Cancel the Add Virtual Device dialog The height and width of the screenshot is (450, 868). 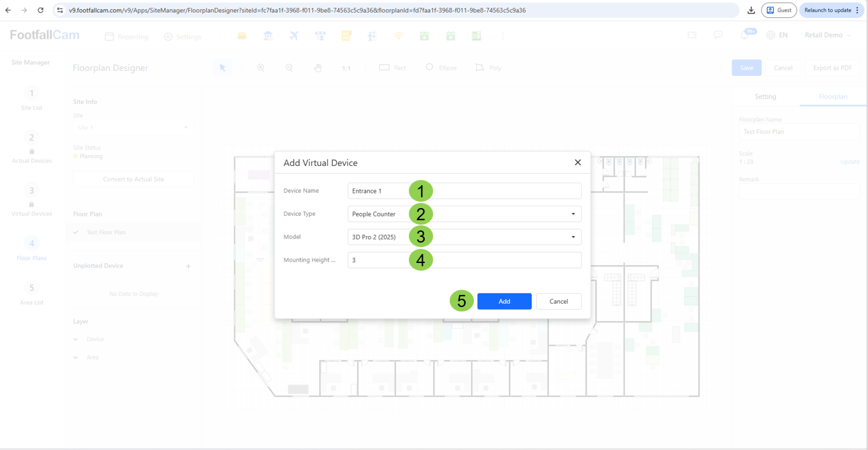558,301
